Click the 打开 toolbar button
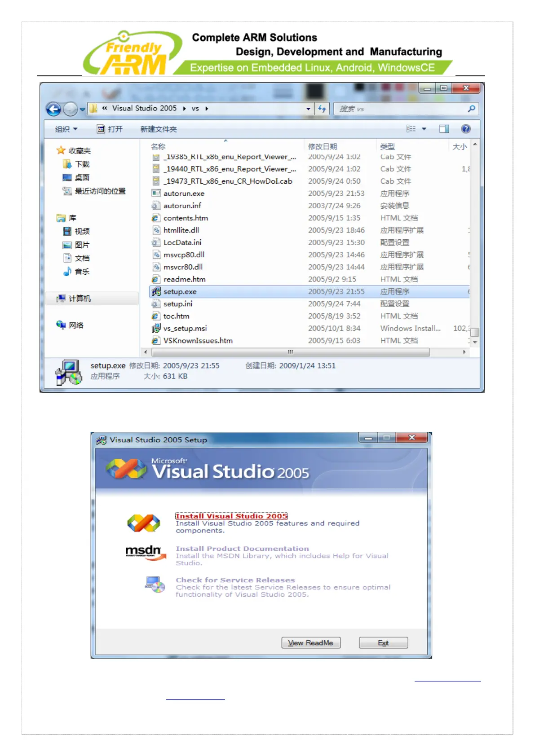 pyautogui.click(x=110, y=129)
